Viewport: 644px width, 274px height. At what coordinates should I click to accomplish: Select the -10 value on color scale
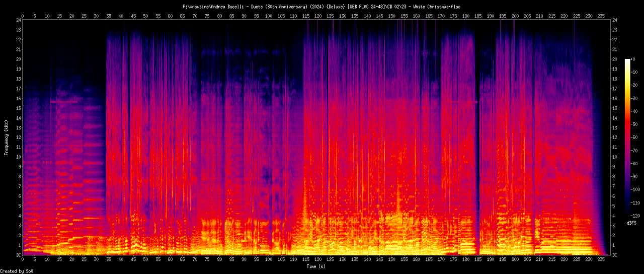pyautogui.click(x=635, y=73)
